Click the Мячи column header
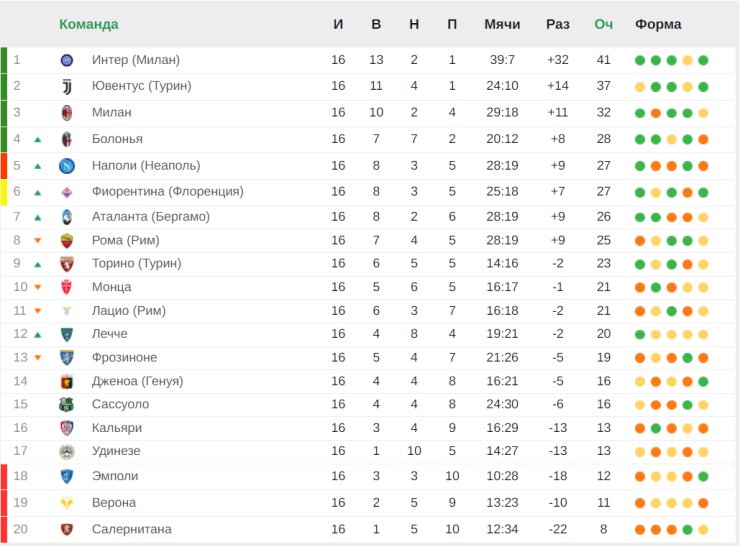This screenshot has width=740, height=547. 502,24
